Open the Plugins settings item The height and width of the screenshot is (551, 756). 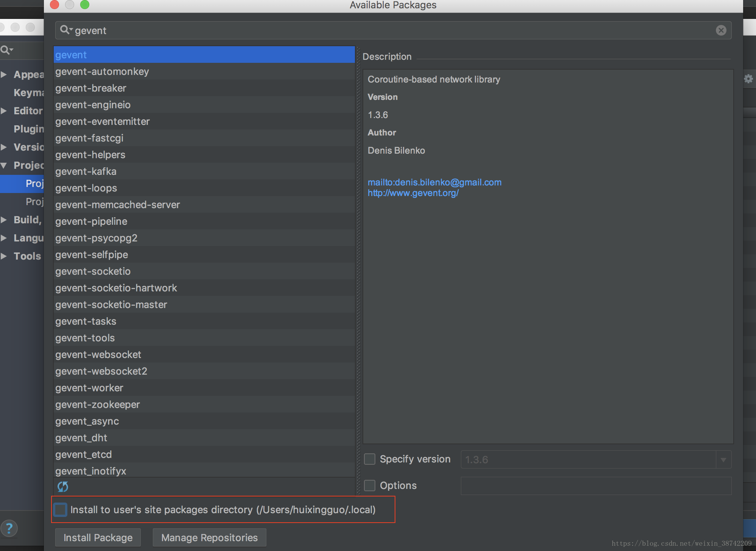[28, 129]
